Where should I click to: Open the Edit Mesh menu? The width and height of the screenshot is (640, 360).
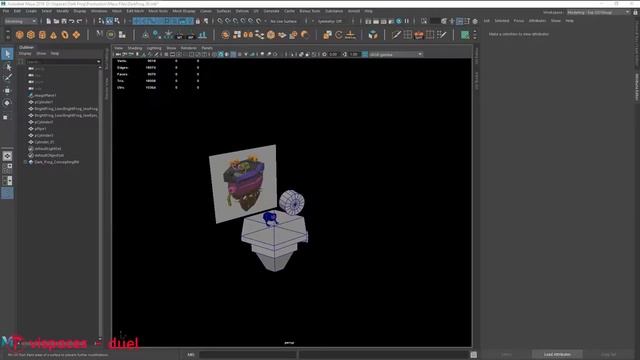click(135, 11)
